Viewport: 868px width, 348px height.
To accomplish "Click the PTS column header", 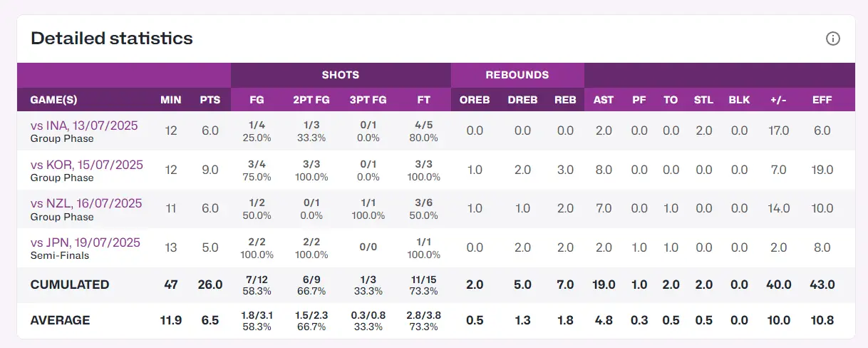I will coord(210,100).
